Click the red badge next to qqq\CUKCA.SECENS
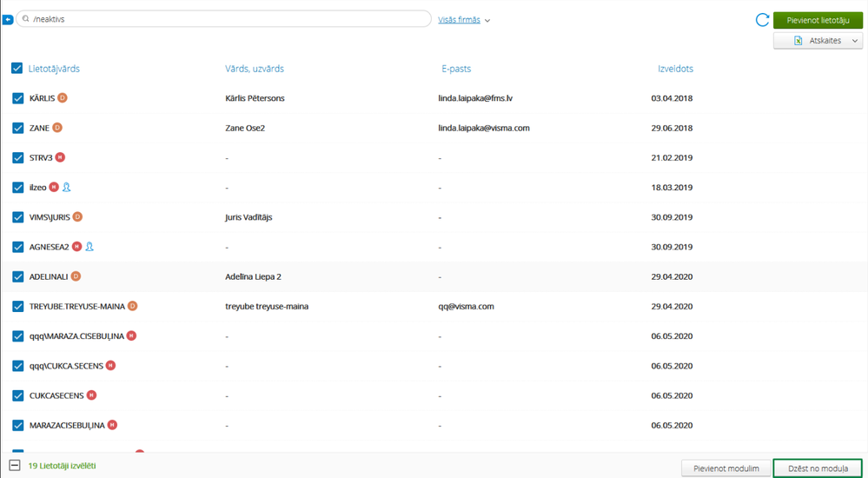This screenshot has width=868, height=478. click(110, 366)
